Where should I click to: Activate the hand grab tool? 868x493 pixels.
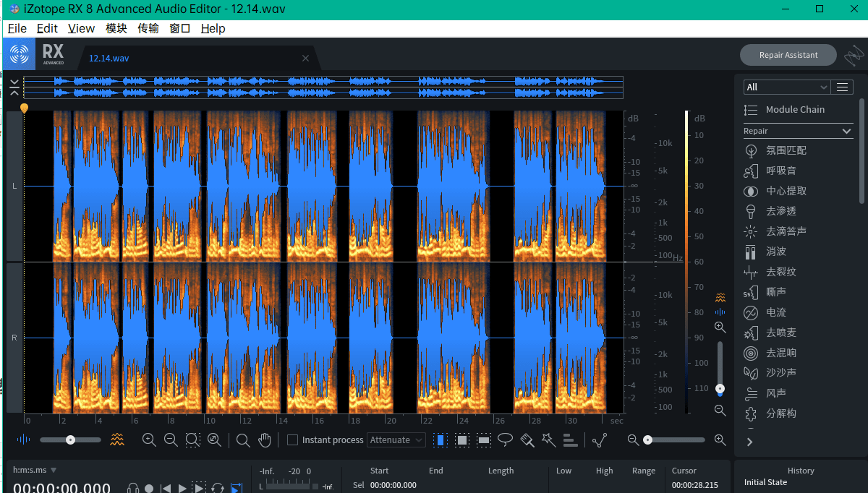point(265,440)
